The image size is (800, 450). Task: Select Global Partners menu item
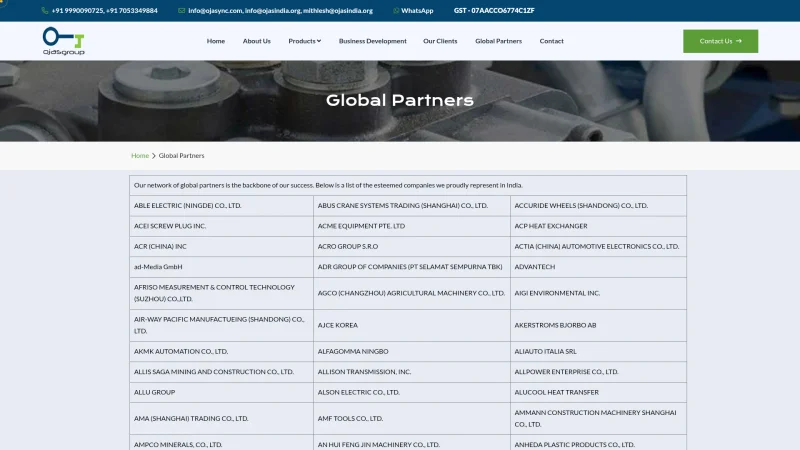(x=498, y=41)
